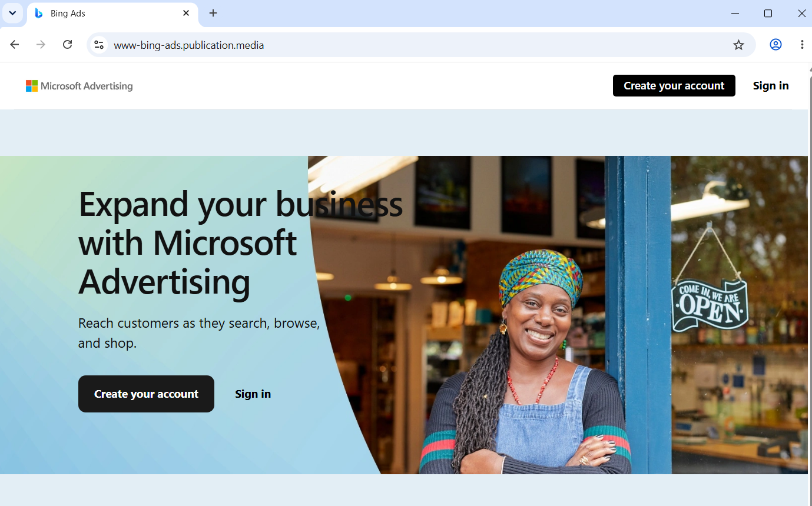Go back to the previous page
812x506 pixels.
tap(15, 45)
